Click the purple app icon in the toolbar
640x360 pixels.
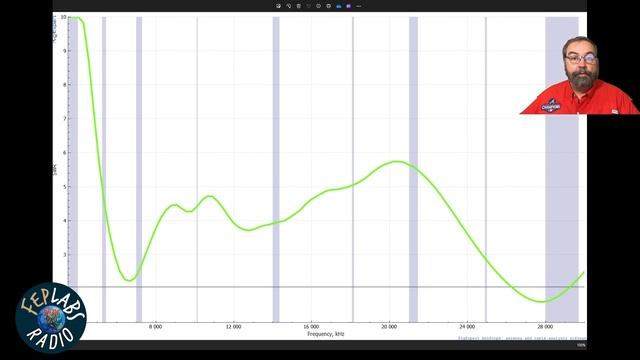coord(349,6)
